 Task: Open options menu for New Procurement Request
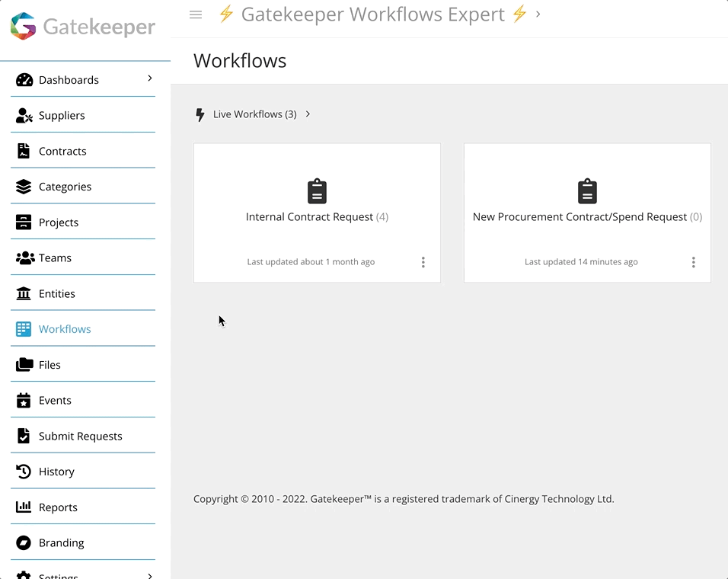coord(693,262)
